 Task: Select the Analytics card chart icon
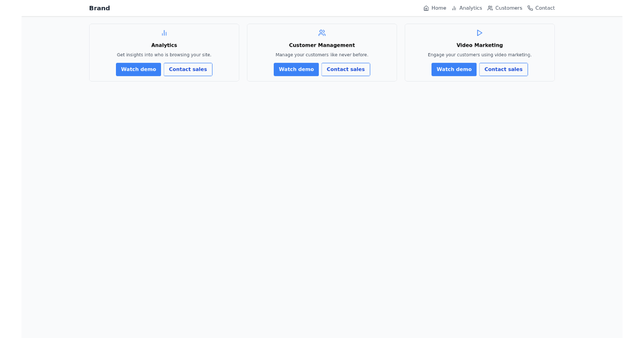click(164, 33)
